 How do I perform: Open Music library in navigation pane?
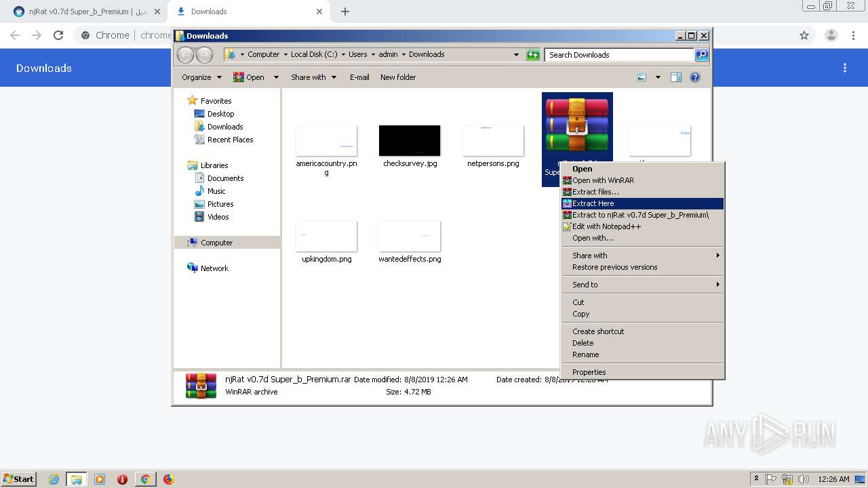[x=210, y=191]
